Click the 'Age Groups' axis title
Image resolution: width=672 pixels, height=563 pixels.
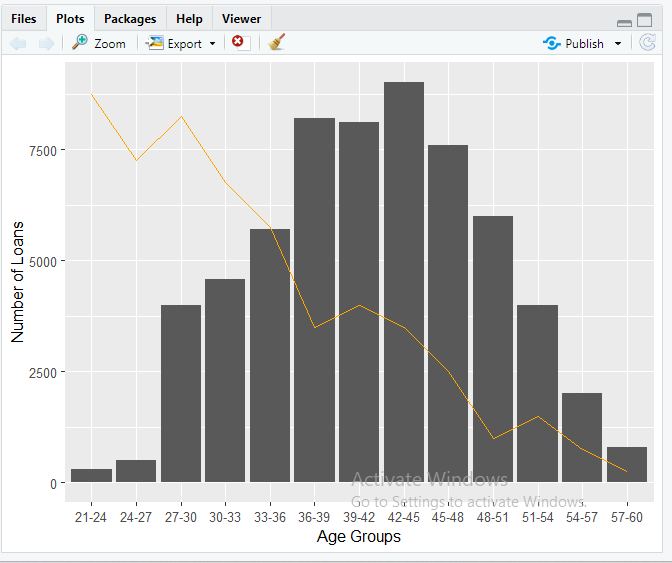point(359,536)
